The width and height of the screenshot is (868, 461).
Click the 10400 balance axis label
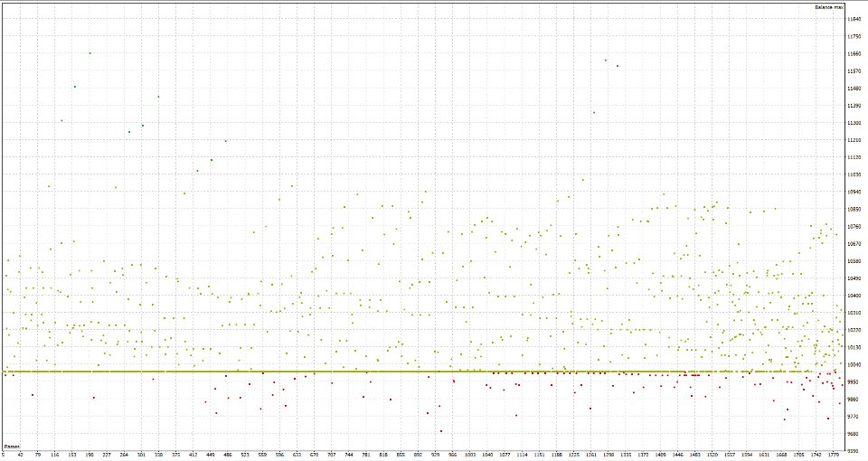coord(854,296)
